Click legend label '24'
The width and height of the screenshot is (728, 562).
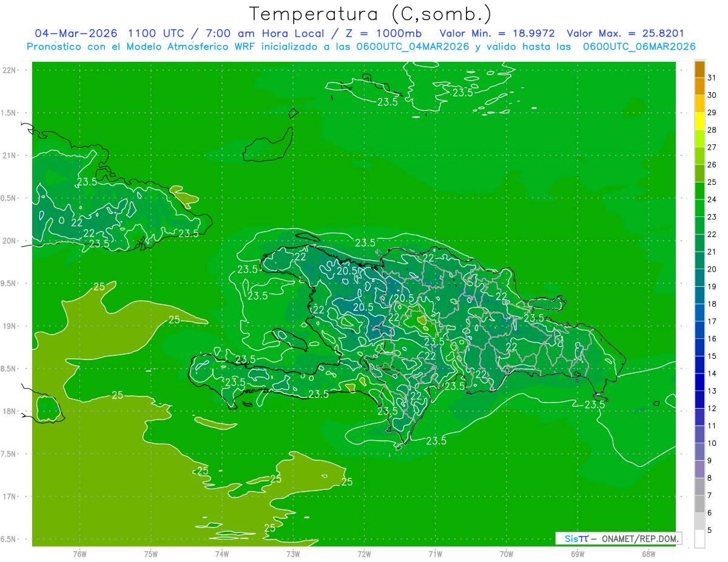point(712,199)
